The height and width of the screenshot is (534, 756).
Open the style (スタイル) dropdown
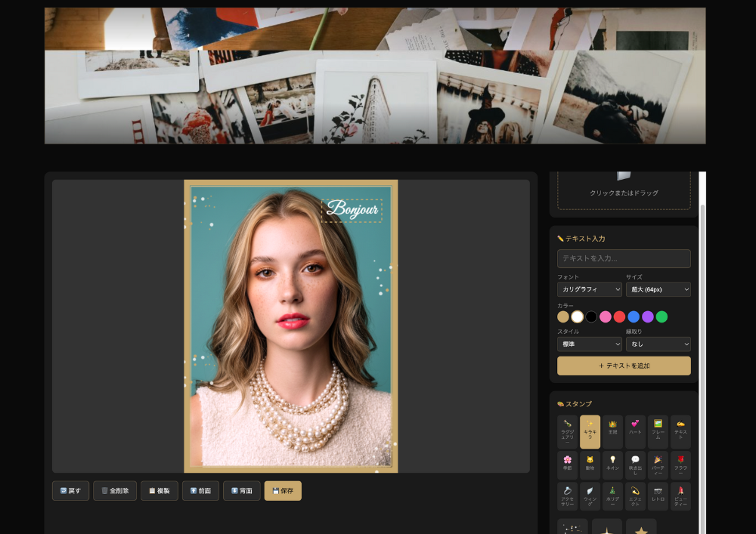pyautogui.click(x=590, y=344)
